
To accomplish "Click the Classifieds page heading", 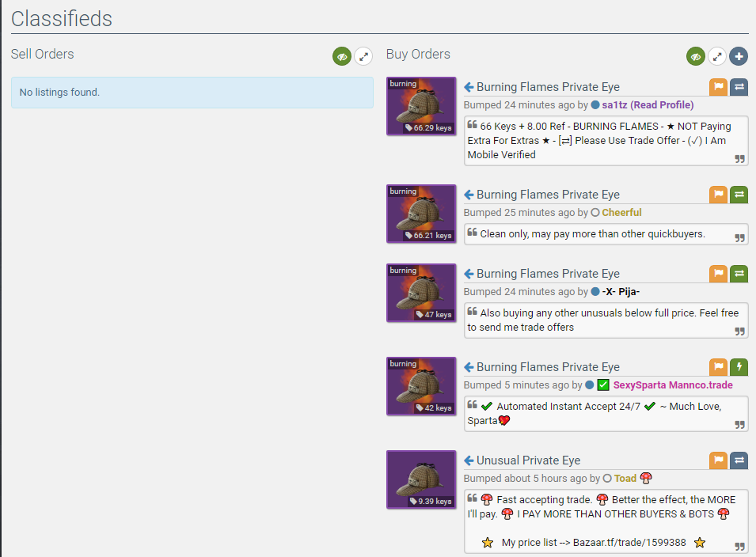I will (x=62, y=19).
